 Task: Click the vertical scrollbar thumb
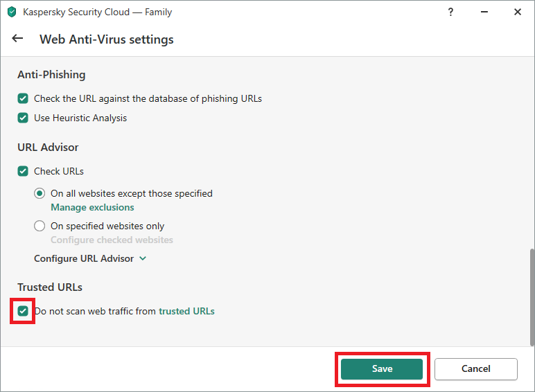(x=532, y=297)
